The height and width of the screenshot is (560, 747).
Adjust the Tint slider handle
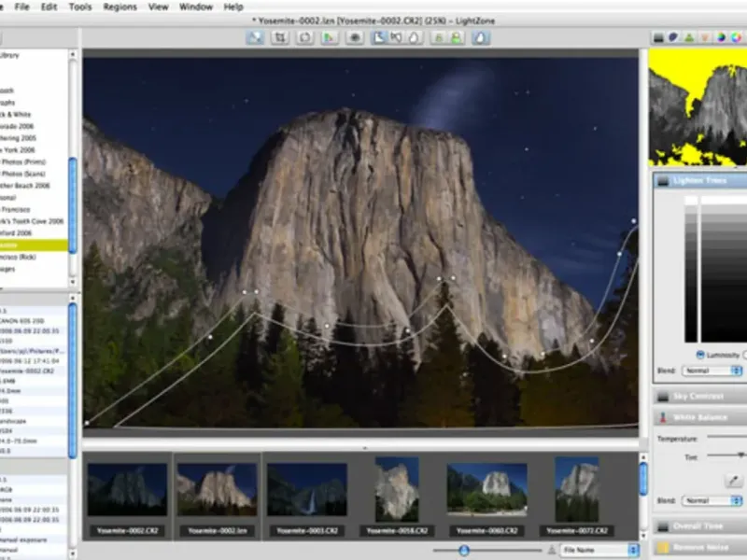[x=740, y=455]
